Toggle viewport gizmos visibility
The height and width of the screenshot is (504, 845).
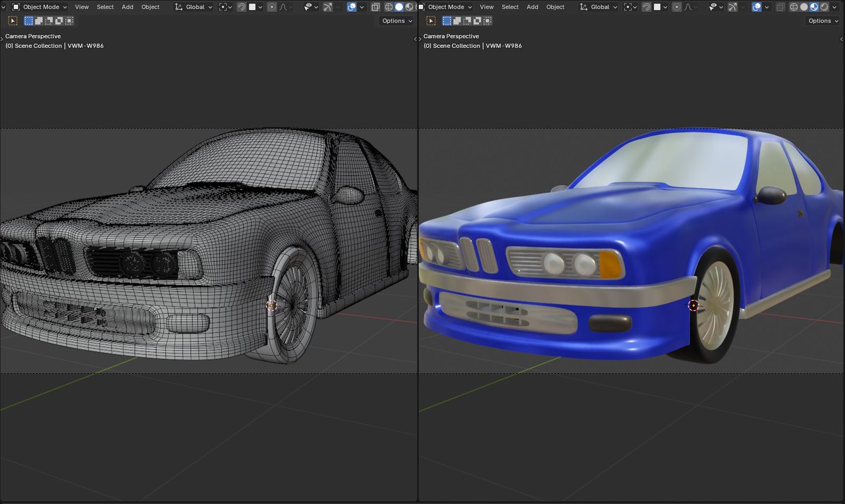(x=327, y=6)
